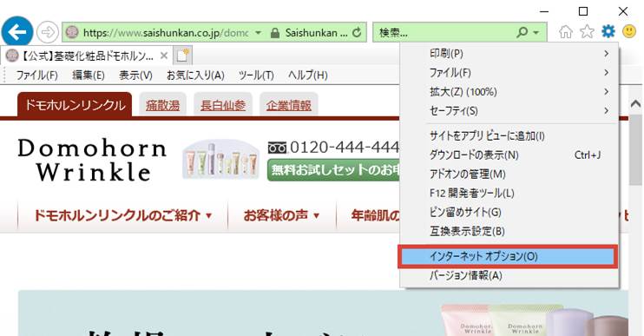Click the smiley feedback icon

coord(629,31)
